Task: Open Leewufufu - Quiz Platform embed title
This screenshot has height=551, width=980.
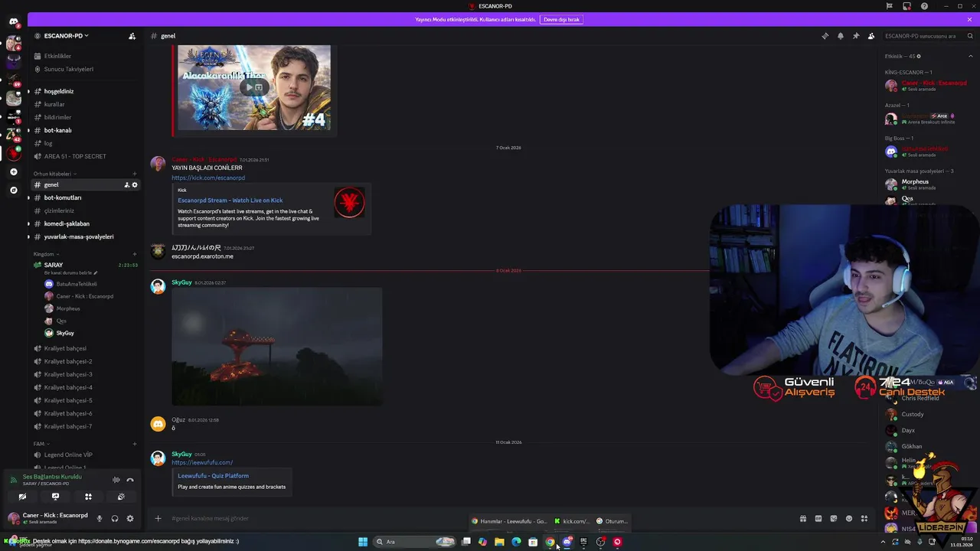Action: pyautogui.click(x=213, y=476)
